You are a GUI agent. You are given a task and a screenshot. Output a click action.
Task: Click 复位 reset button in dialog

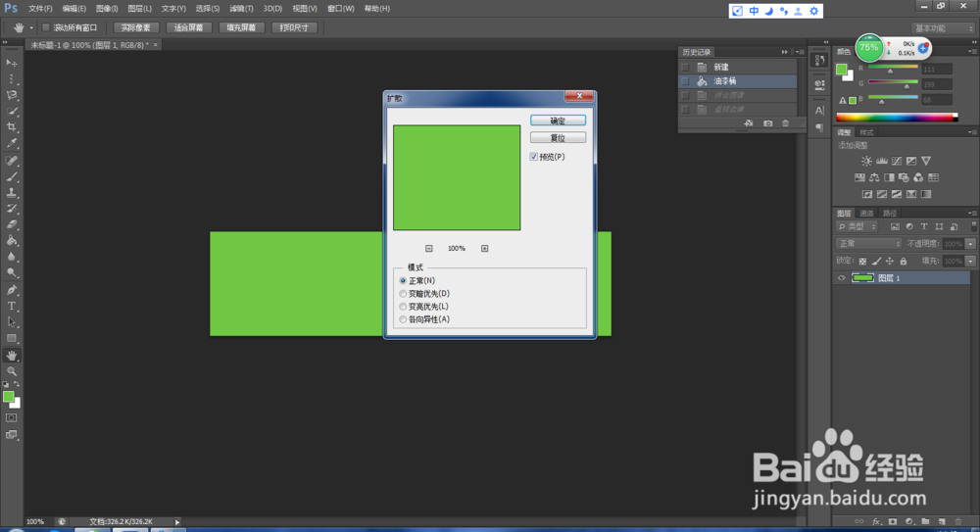(x=558, y=137)
